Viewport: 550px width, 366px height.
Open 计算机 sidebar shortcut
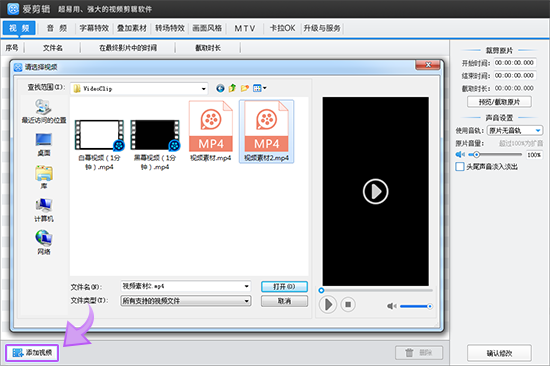(x=44, y=210)
